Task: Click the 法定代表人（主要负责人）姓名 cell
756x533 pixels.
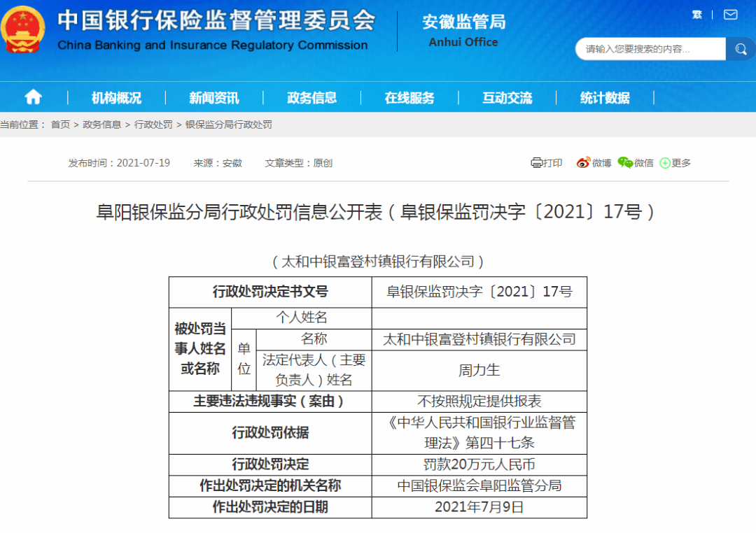Action: click(314, 370)
